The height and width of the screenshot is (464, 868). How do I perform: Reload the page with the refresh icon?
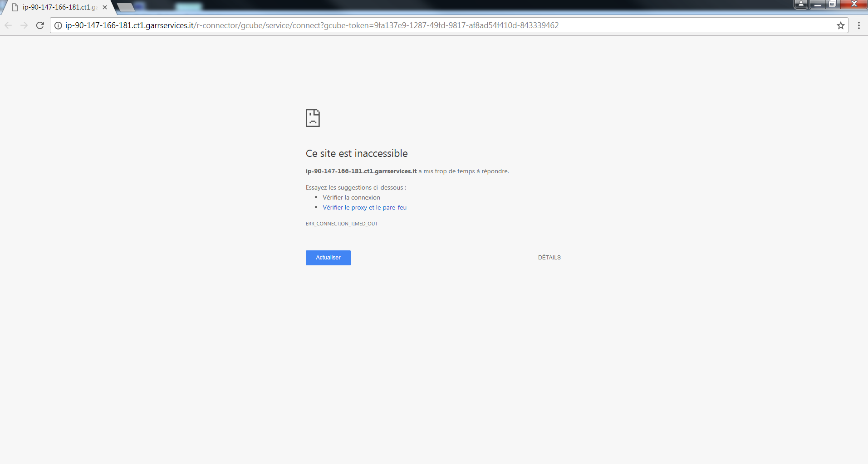40,25
